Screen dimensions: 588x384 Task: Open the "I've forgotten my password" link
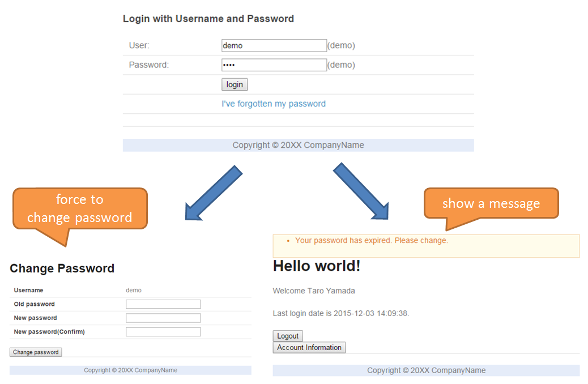pyautogui.click(x=274, y=104)
